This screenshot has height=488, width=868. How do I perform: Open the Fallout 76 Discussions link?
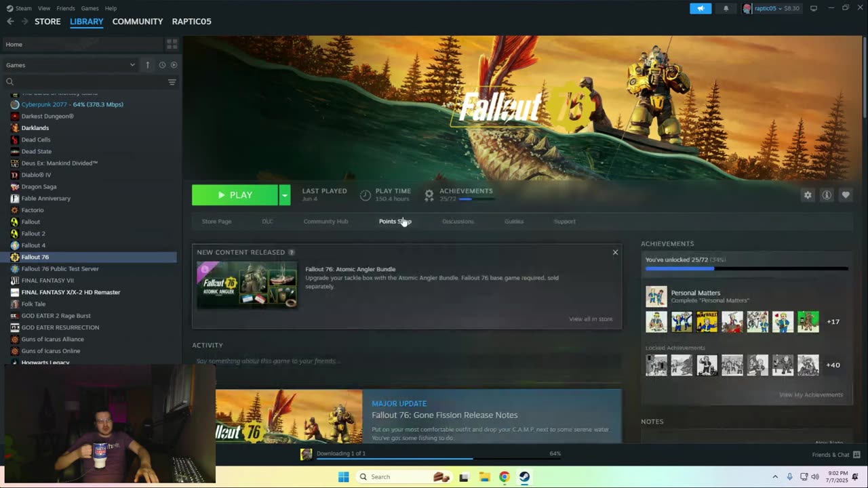458,222
